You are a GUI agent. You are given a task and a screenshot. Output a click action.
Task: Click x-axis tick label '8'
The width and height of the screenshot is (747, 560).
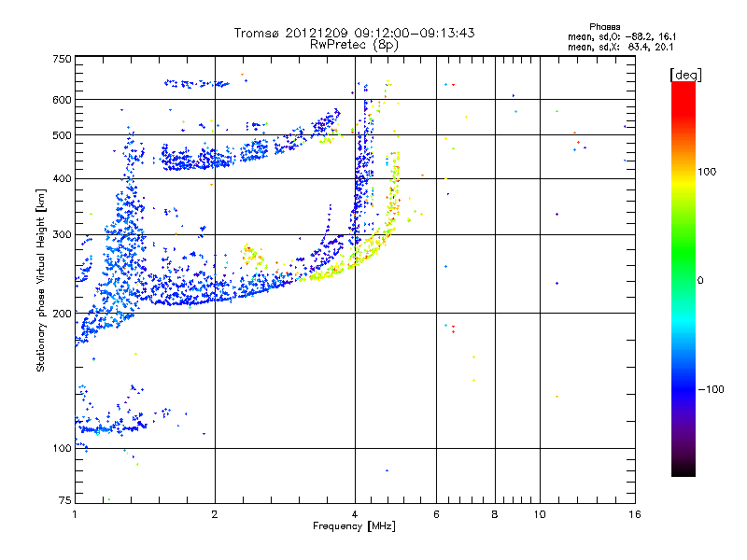click(495, 514)
